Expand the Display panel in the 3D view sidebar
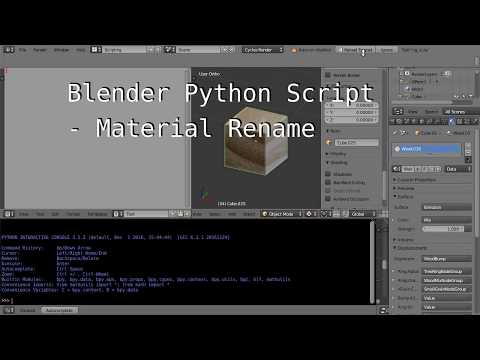The width and height of the screenshot is (480, 360). (336, 154)
